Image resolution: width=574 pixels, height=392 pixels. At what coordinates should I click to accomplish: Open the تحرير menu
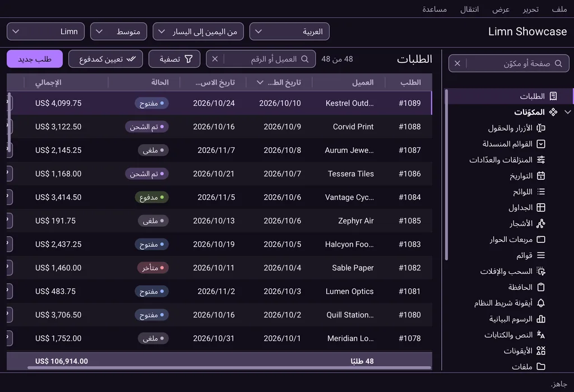[531, 9]
